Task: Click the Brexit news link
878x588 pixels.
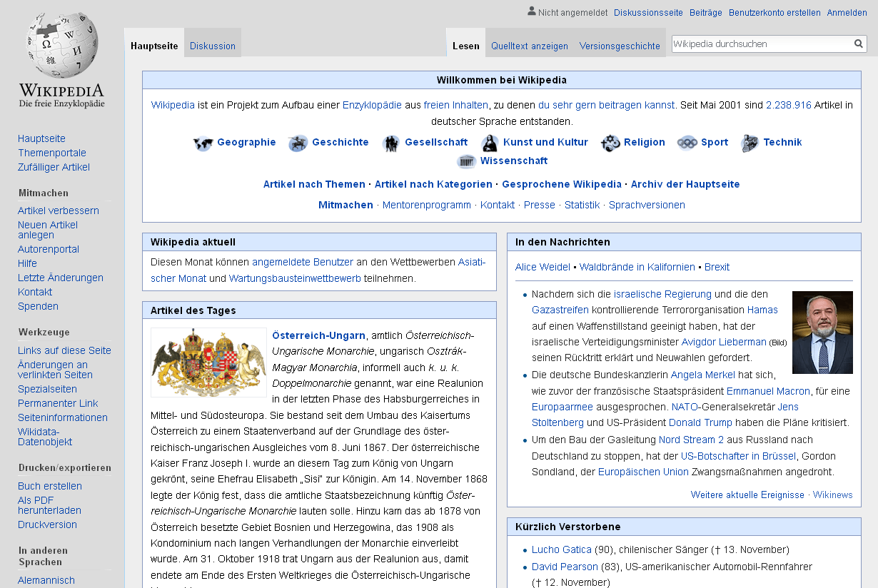Action: tap(717, 267)
